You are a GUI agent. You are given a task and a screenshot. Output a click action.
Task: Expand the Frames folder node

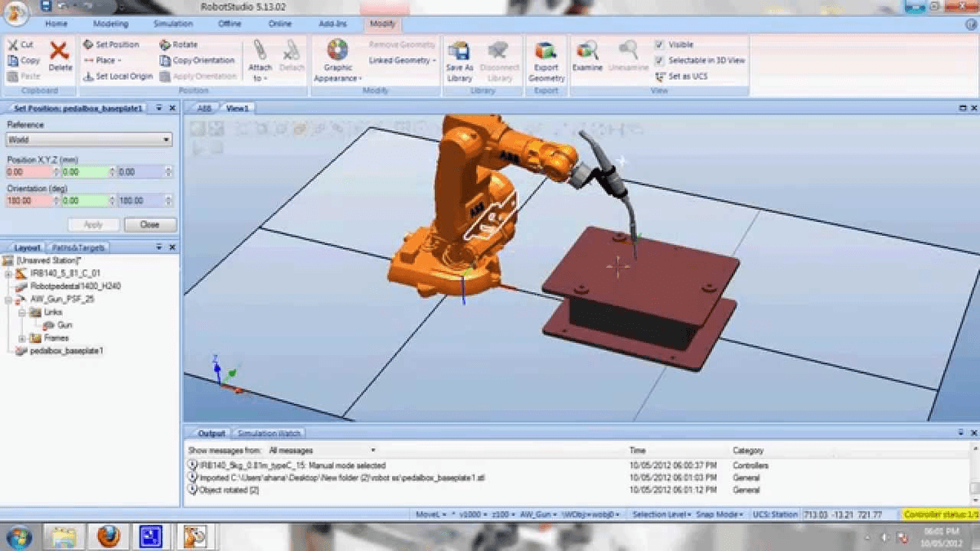click(x=23, y=338)
